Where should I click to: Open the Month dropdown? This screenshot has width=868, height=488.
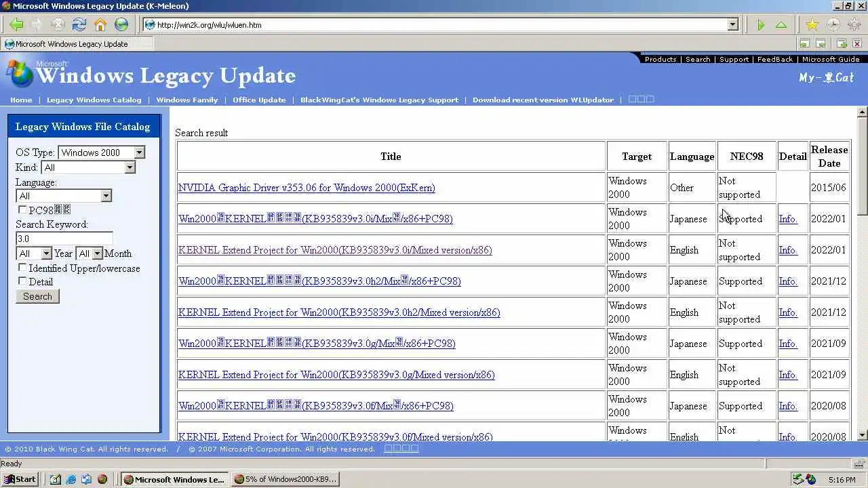tap(89, 253)
